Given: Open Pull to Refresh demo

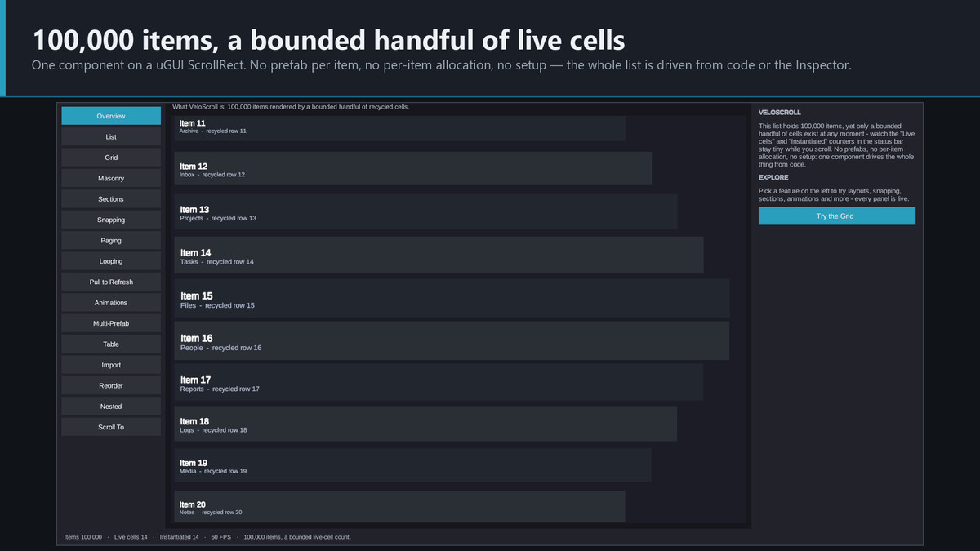Looking at the screenshot, I should click(111, 282).
